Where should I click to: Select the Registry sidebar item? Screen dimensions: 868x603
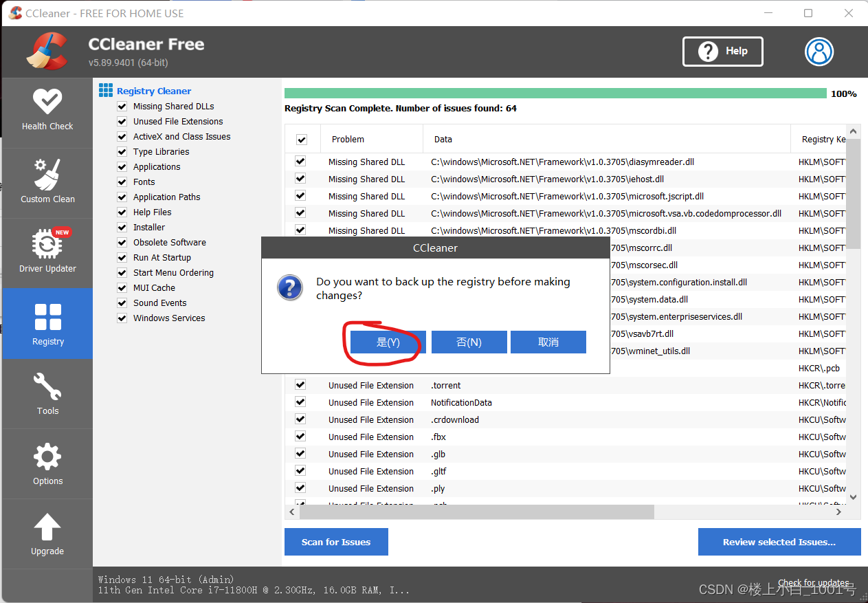pos(47,323)
